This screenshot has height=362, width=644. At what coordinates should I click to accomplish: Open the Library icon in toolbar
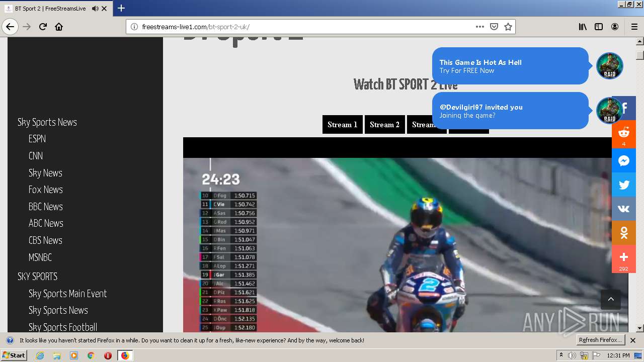583,27
